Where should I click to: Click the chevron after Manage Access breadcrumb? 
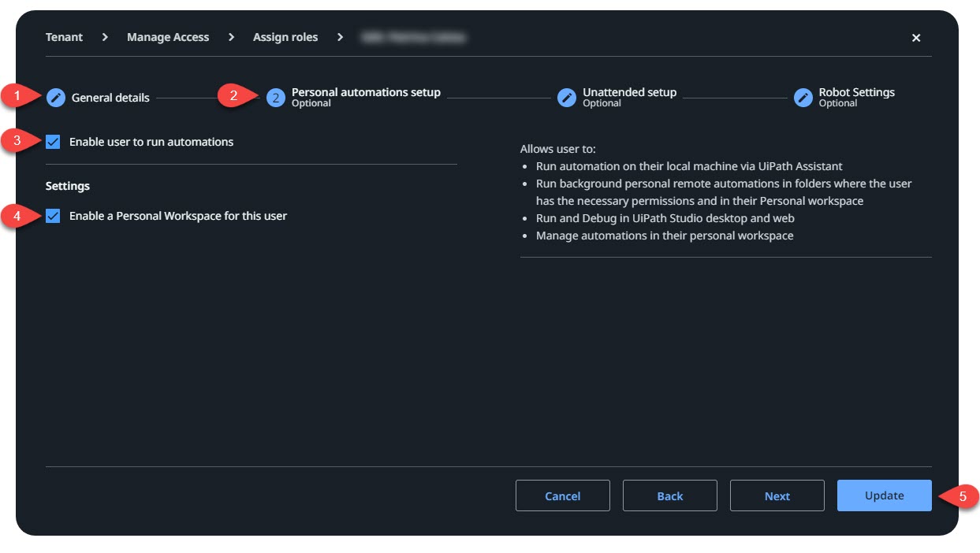tap(231, 37)
